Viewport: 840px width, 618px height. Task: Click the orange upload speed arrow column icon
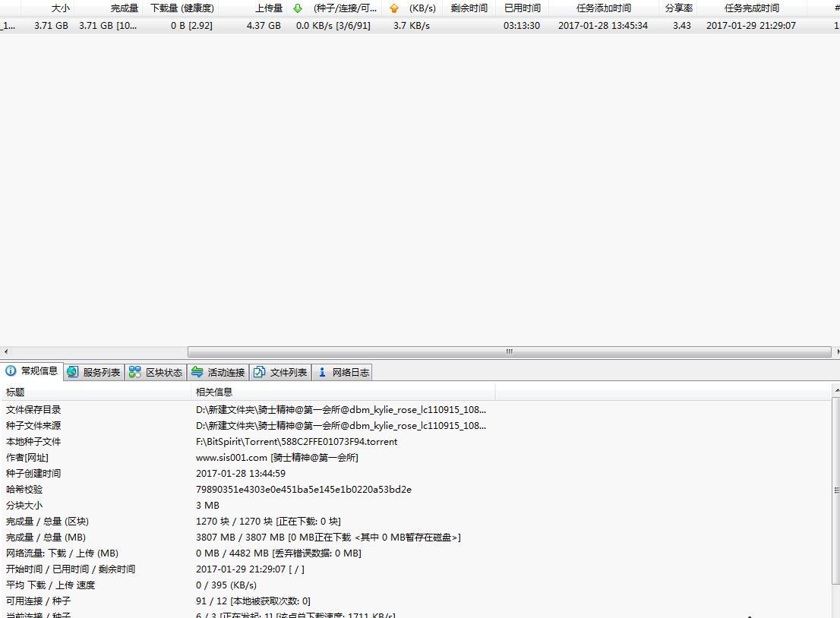(393, 8)
